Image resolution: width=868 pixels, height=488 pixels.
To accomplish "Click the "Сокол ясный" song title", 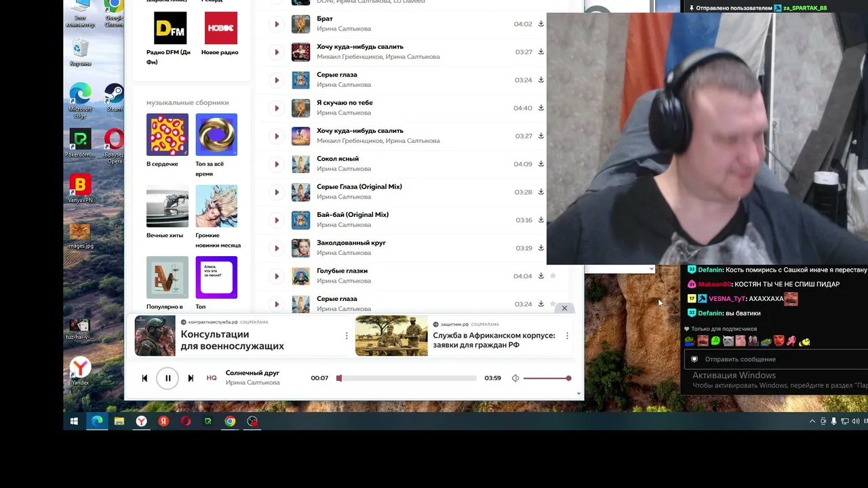I will [338, 159].
